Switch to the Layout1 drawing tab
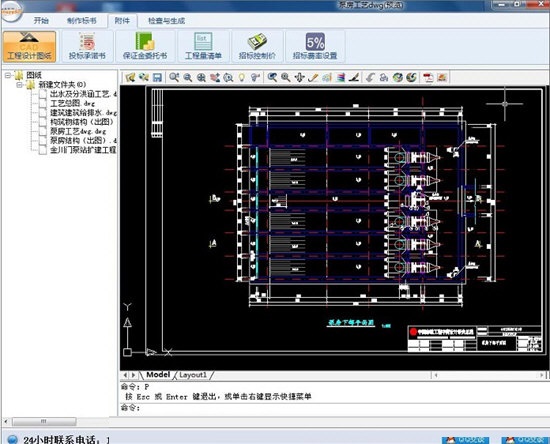The image size is (550, 444). [193, 375]
